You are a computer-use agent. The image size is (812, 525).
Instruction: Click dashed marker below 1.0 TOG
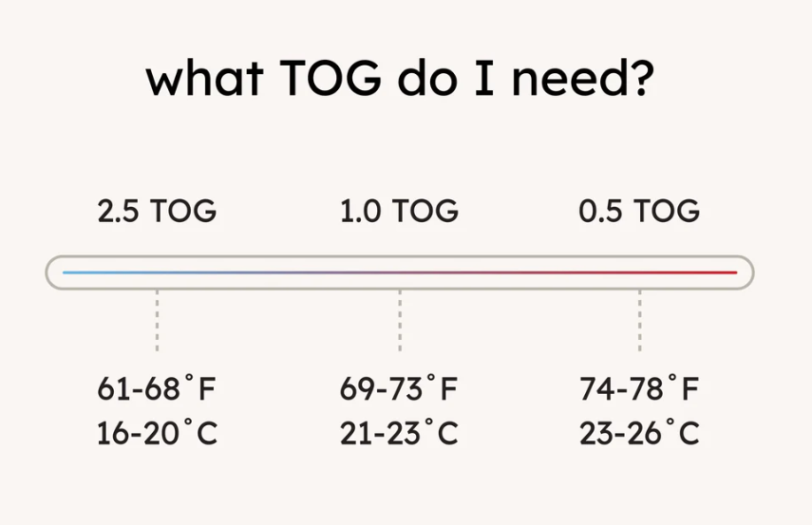tap(400, 321)
